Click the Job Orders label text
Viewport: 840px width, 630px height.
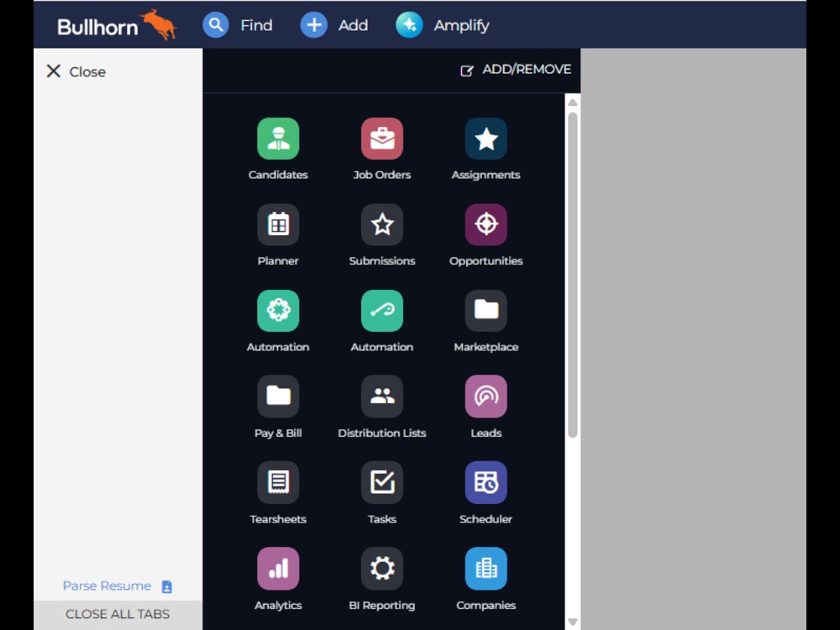point(382,175)
